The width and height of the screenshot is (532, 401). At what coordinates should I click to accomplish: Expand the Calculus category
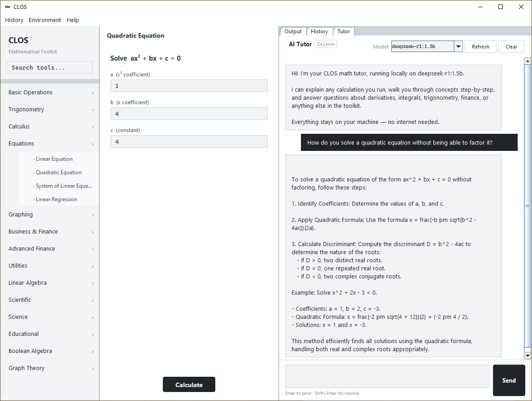(50, 126)
